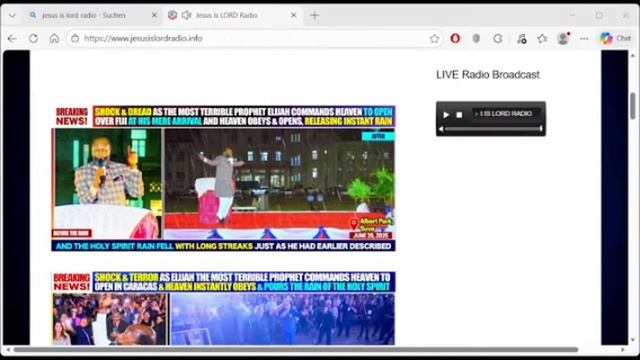Play the LIVE radio broadcast
Viewport: 640px width, 360px height.
pyautogui.click(x=446, y=115)
